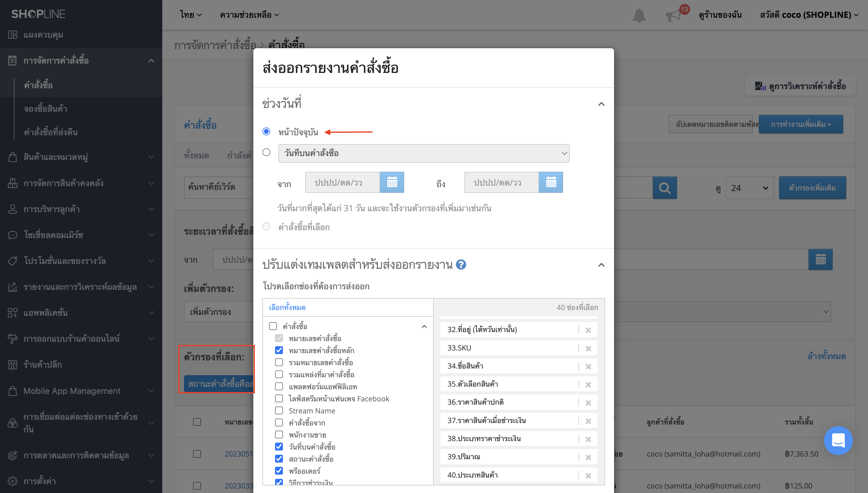
Task: Open คำสั่งซื้อ in sidebar
Action: tap(38, 85)
